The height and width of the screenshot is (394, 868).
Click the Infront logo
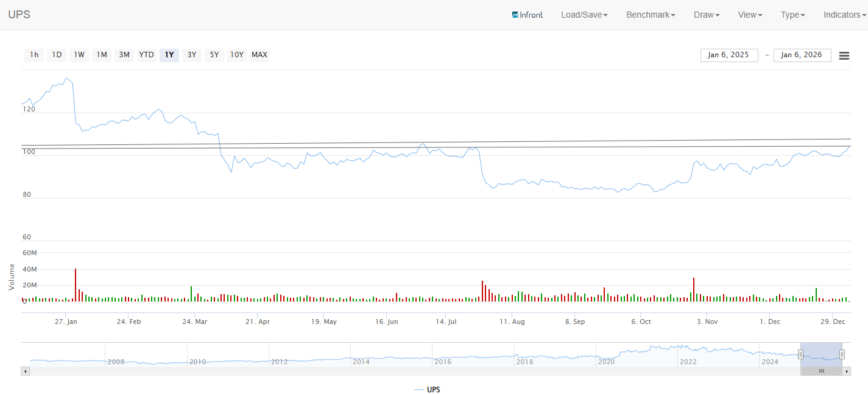tap(528, 15)
